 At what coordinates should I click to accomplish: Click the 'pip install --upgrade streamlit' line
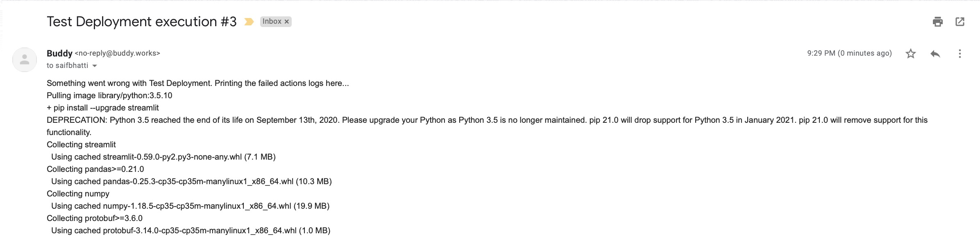pos(103,108)
